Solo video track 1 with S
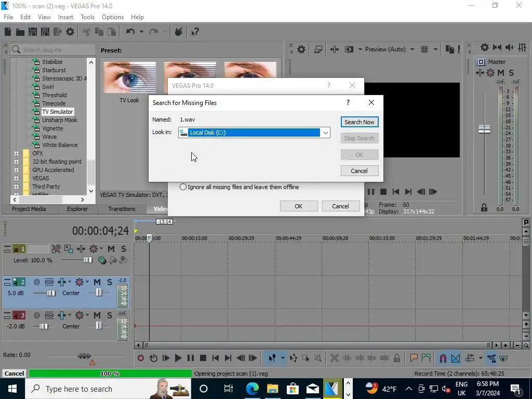Screen dimensions: 532x399 124,249
